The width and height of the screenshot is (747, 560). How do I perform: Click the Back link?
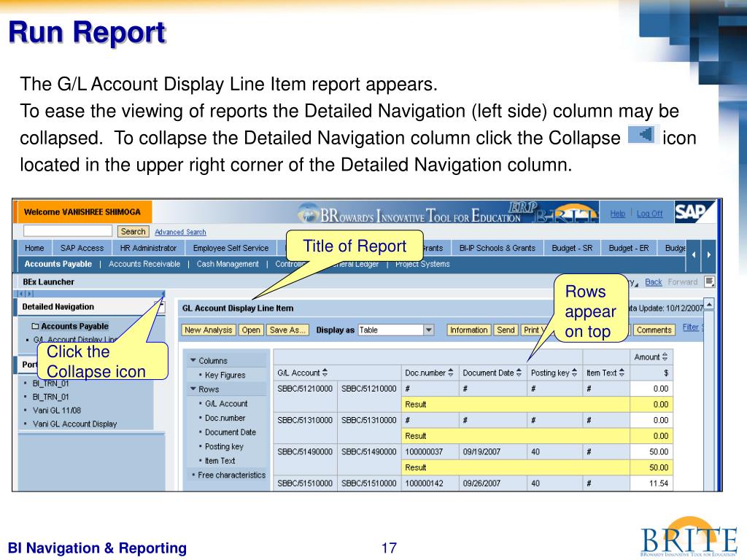point(653,282)
